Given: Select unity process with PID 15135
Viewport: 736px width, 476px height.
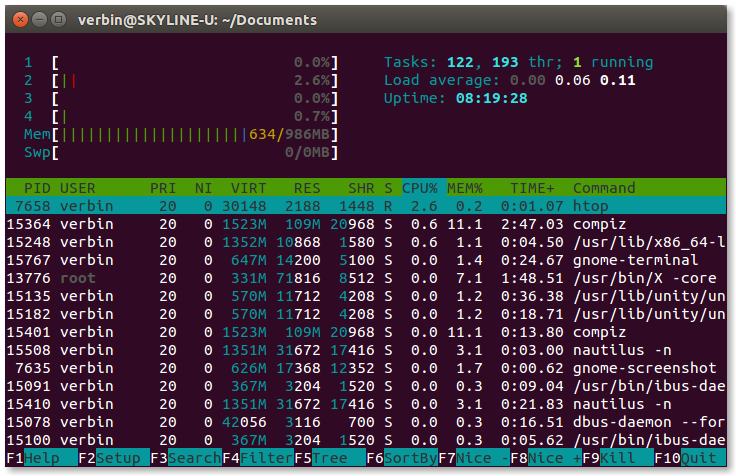Looking at the screenshot, I should pyautogui.click(x=366, y=296).
